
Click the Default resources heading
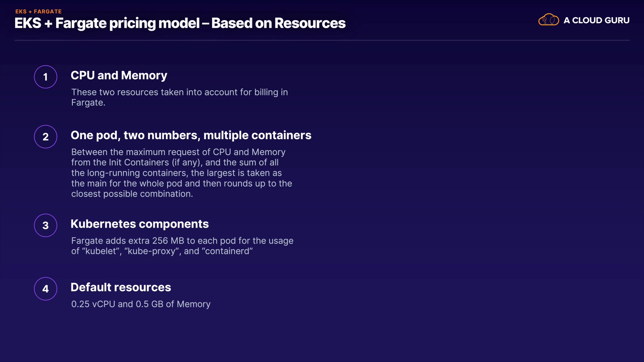click(121, 287)
